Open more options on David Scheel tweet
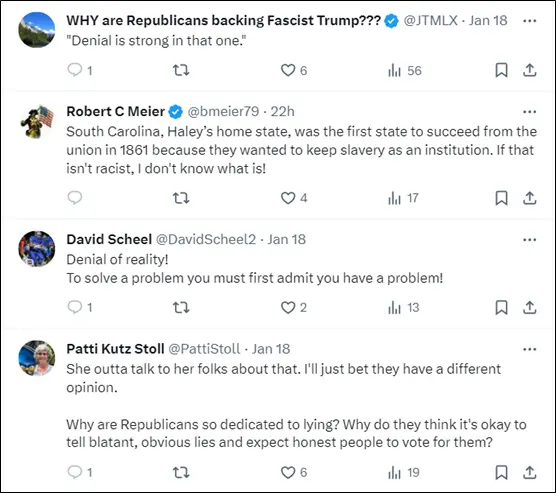The image size is (556, 493). tap(529, 240)
